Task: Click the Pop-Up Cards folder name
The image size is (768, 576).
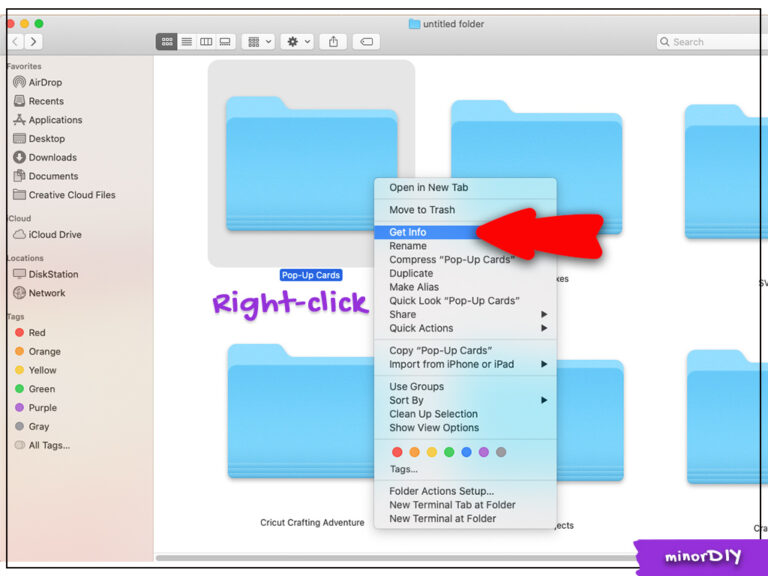Action: 311,275
